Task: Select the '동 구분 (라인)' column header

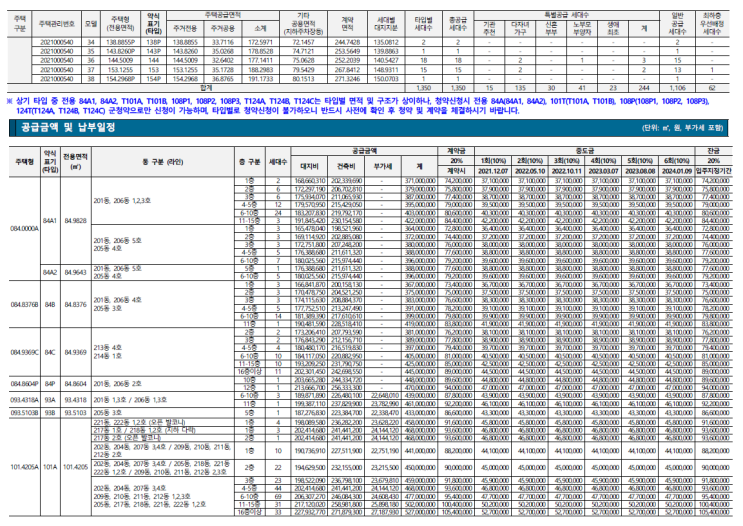Action: pos(163,162)
